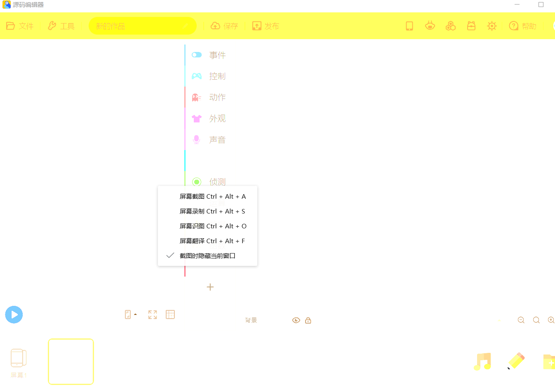Select the 外观 block category
555x392 pixels.
point(209,119)
